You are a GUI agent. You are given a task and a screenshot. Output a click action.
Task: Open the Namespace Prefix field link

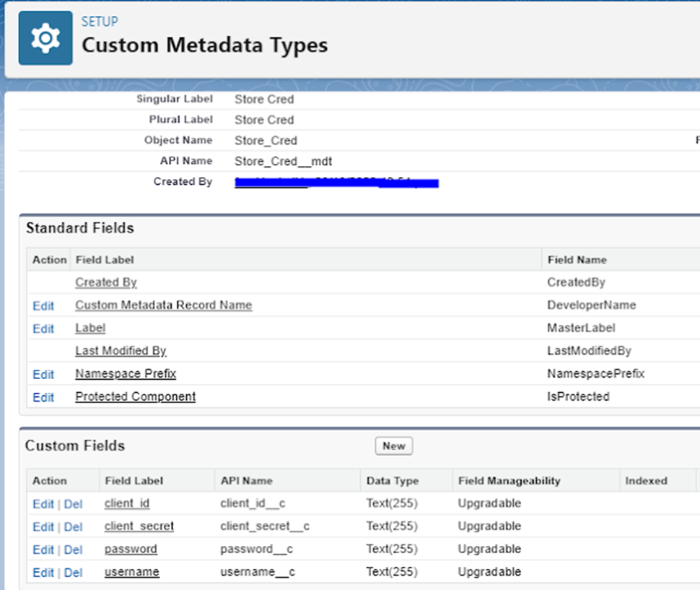pos(126,374)
